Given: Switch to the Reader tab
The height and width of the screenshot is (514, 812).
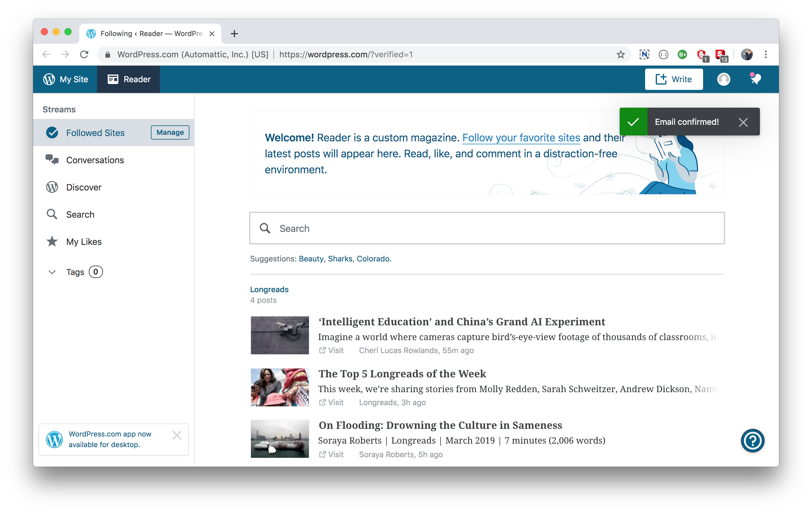Looking at the screenshot, I should [x=129, y=79].
